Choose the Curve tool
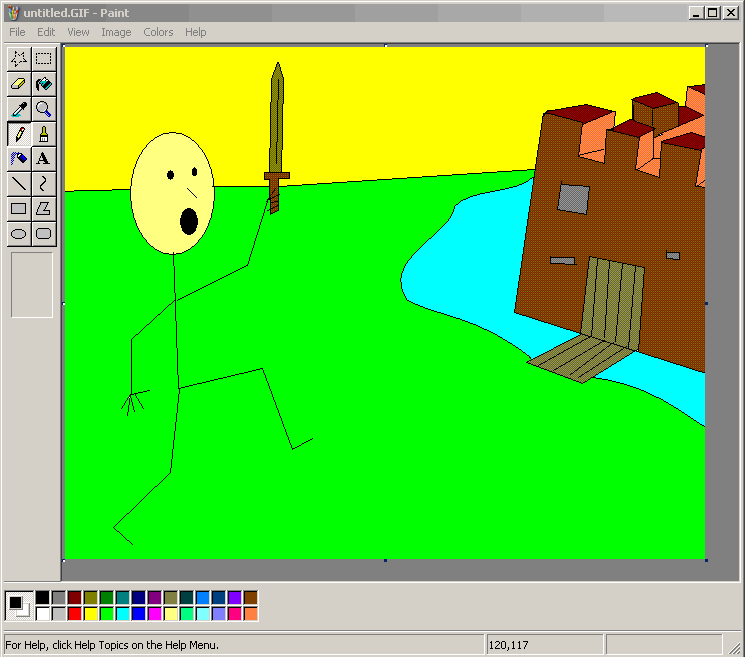 (x=44, y=184)
